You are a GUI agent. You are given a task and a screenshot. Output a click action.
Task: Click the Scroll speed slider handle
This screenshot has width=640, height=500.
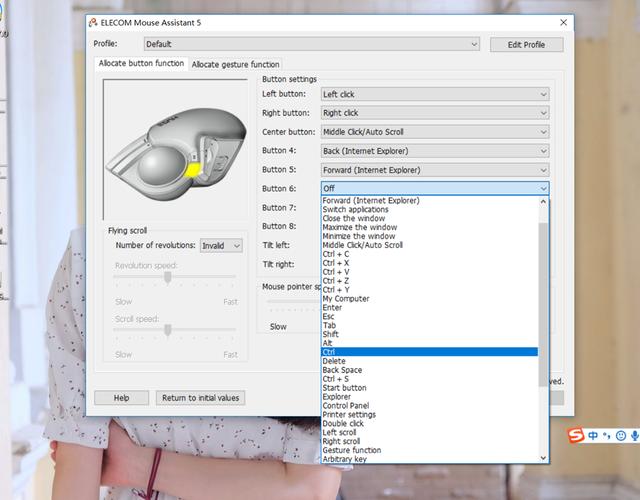point(167,330)
